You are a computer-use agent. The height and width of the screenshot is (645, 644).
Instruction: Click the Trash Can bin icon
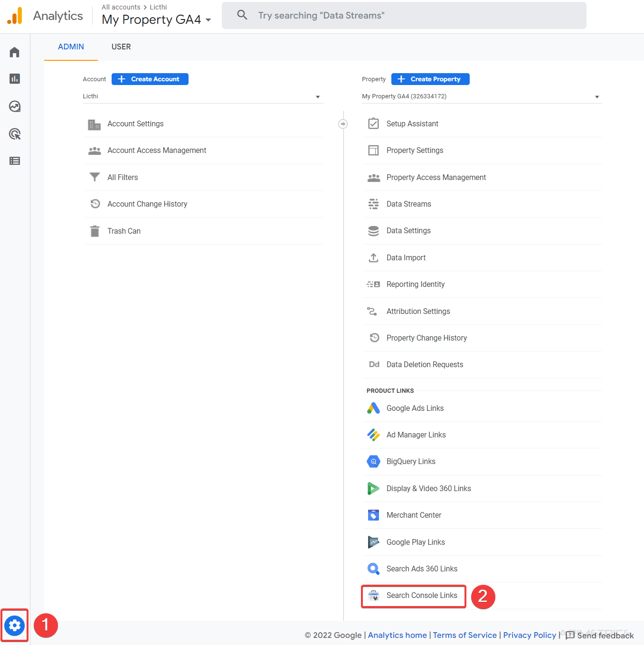(x=95, y=231)
